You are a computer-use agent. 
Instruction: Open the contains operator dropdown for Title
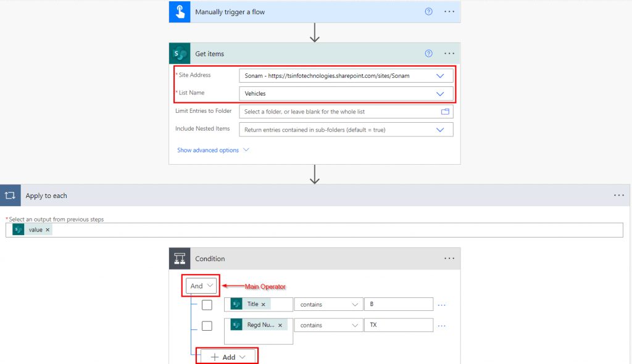coord(328,304)
